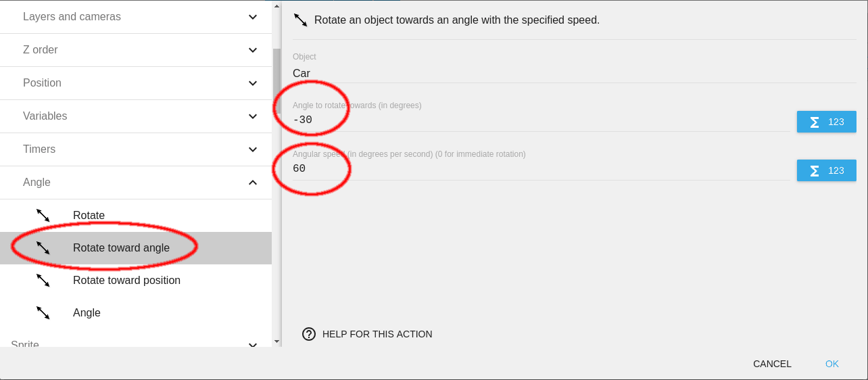
Task: Click the Rotate action arrow icon
Action: pyautogui.click(x=43, y=216)
